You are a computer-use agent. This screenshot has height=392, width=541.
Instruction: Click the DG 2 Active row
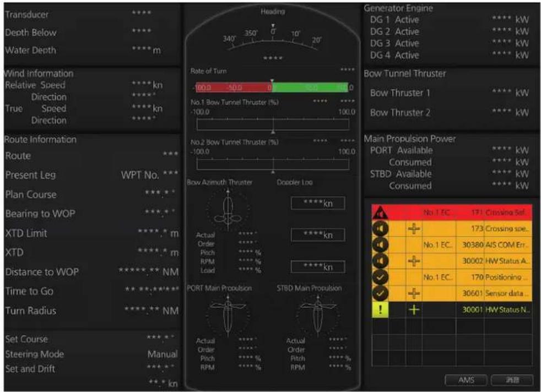pos(449,32)
